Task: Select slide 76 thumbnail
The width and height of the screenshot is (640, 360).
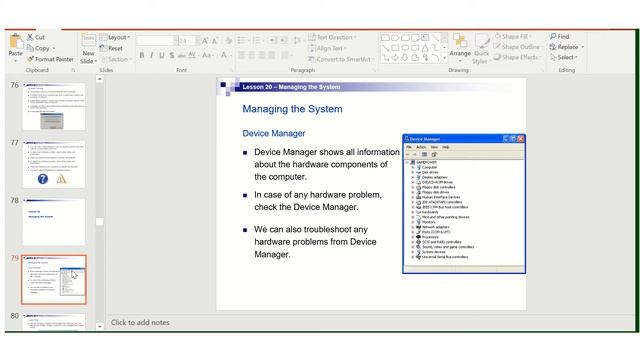Action: tap(53, 106)
